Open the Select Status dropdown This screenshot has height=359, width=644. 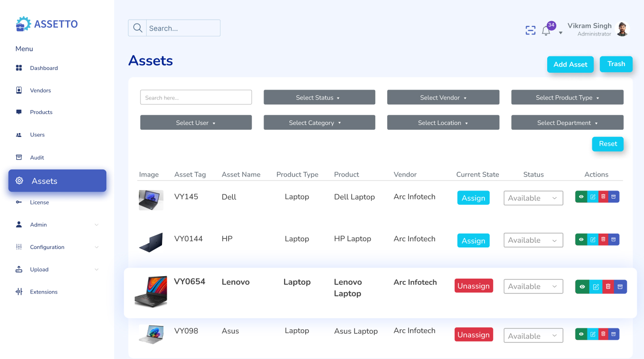click(319, 98)
